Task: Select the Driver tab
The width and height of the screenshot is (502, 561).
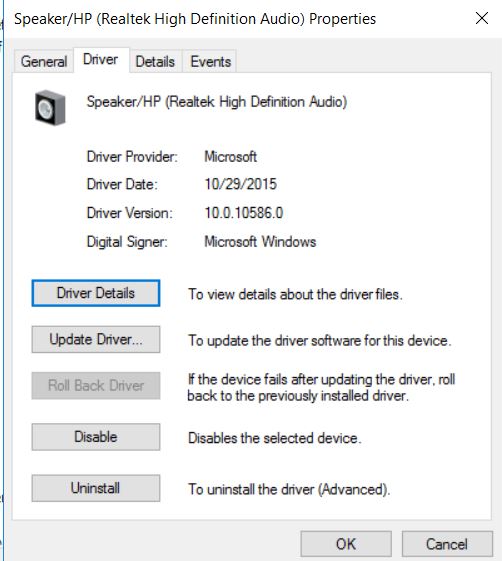Action: [101, 59]
